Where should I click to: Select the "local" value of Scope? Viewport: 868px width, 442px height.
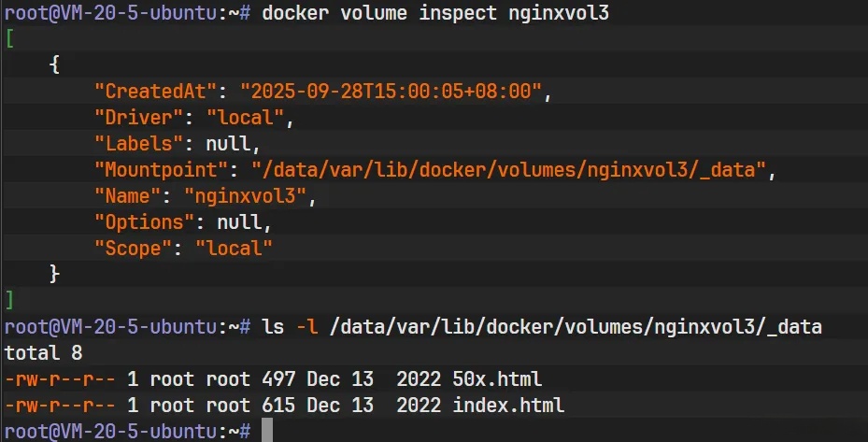(x=235, y=249)
